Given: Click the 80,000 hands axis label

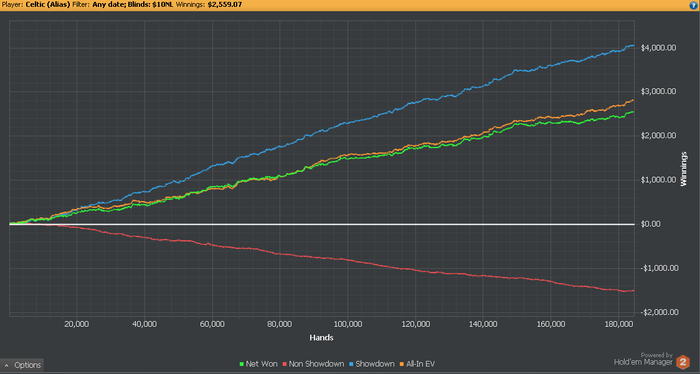Looking at the screenshot, I should point(279,324).
